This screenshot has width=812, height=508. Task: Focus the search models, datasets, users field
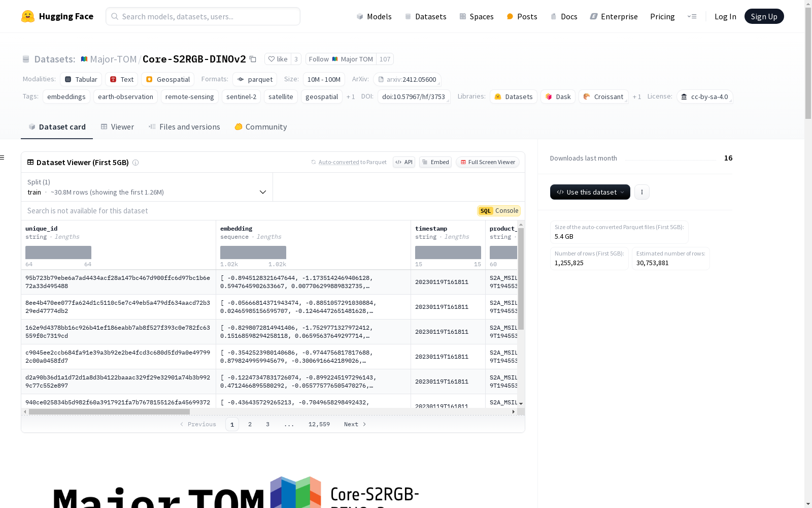tap(203, 16)
